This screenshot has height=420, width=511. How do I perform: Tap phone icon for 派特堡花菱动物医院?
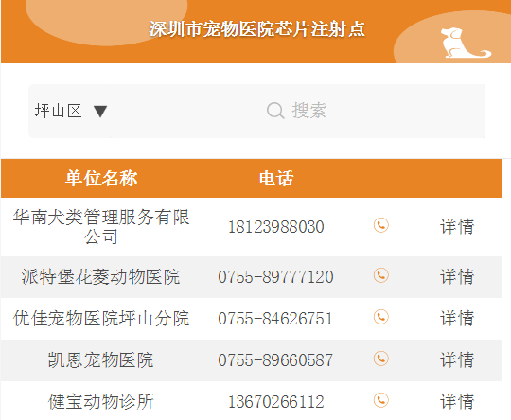(381, 275)
